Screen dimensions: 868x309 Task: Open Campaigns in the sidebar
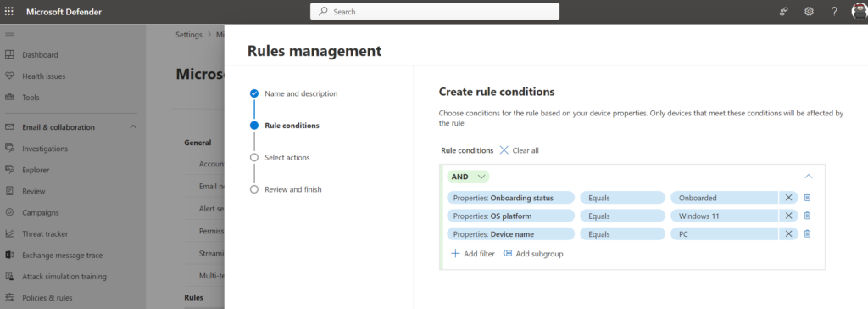41,212
